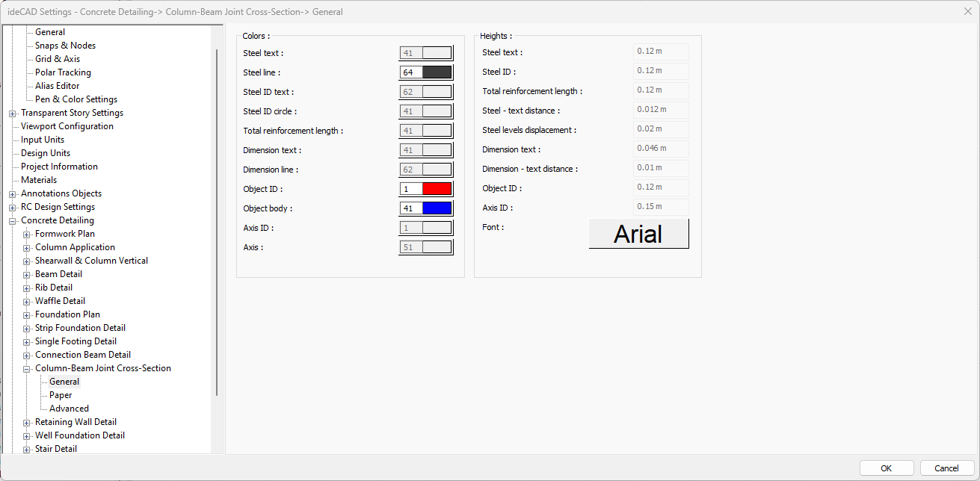Close the ideCAD Settings window
This screenshot has width=980, height=481.
pos(968,11)
